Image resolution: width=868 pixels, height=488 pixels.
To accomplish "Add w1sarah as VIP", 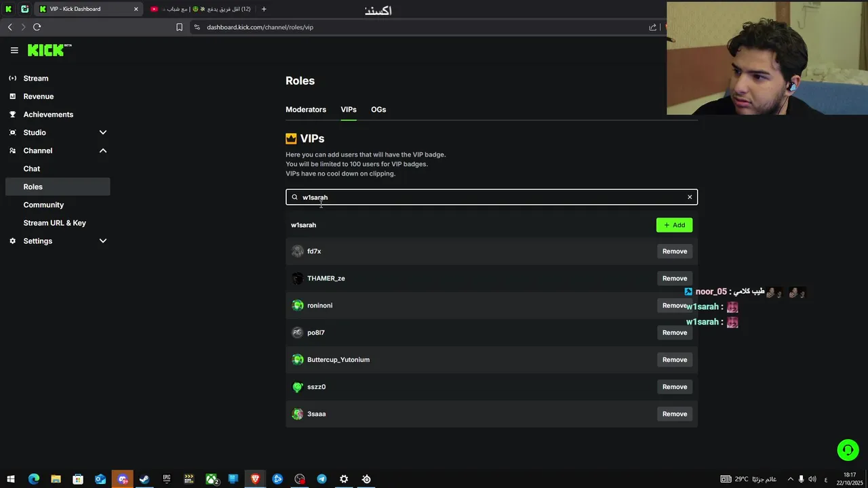I will pyautogui.click(x=674, y=225).
